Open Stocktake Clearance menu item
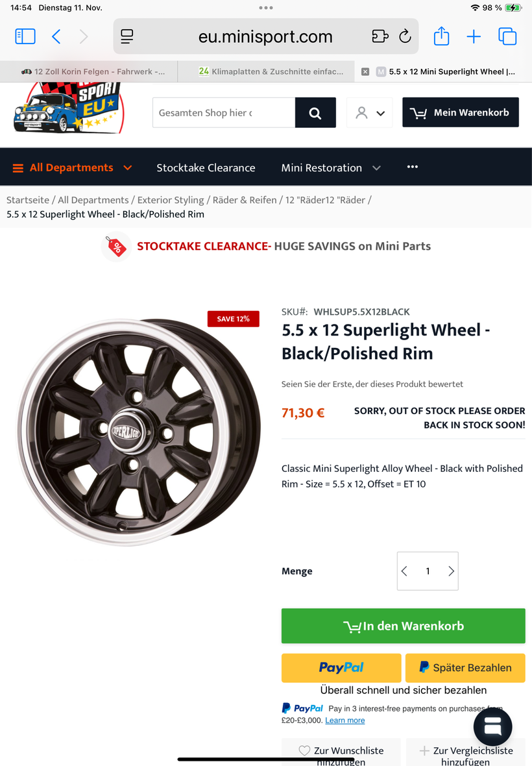Image resolution: width=532 pixels, height=766 pixels. point(206,167)
